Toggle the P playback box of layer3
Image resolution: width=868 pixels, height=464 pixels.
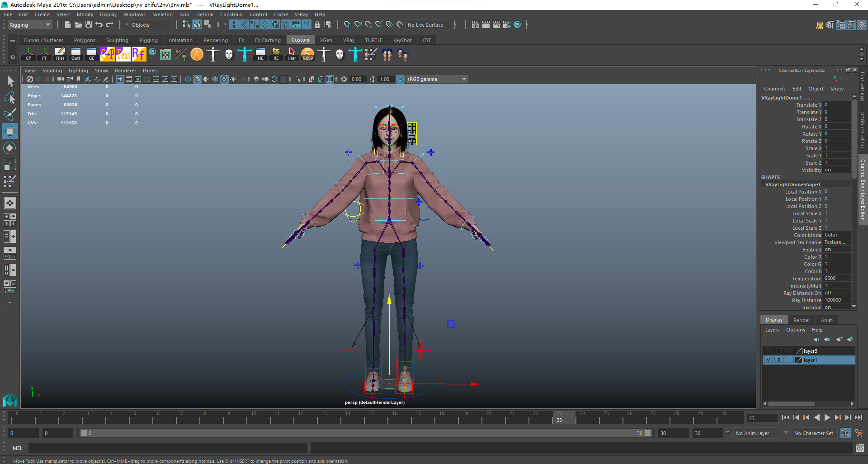tap(779, 351)
